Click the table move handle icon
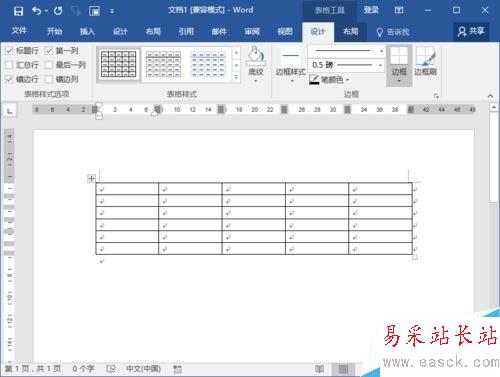 pyautogui.click(x=91, y=178)
